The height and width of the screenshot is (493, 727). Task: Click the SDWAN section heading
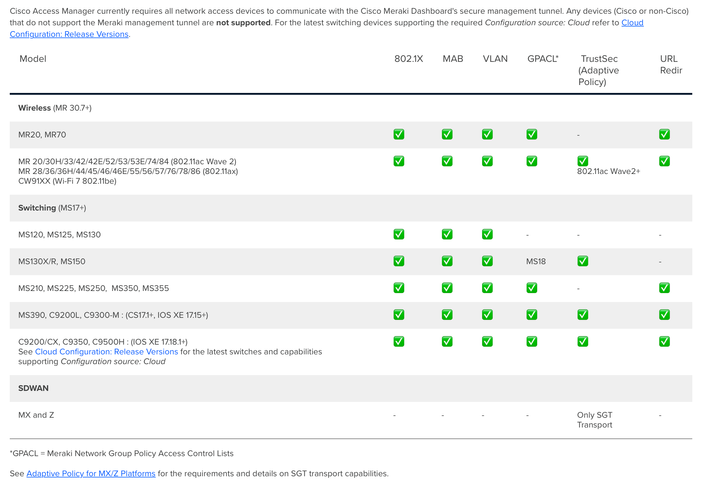[33, 388]
